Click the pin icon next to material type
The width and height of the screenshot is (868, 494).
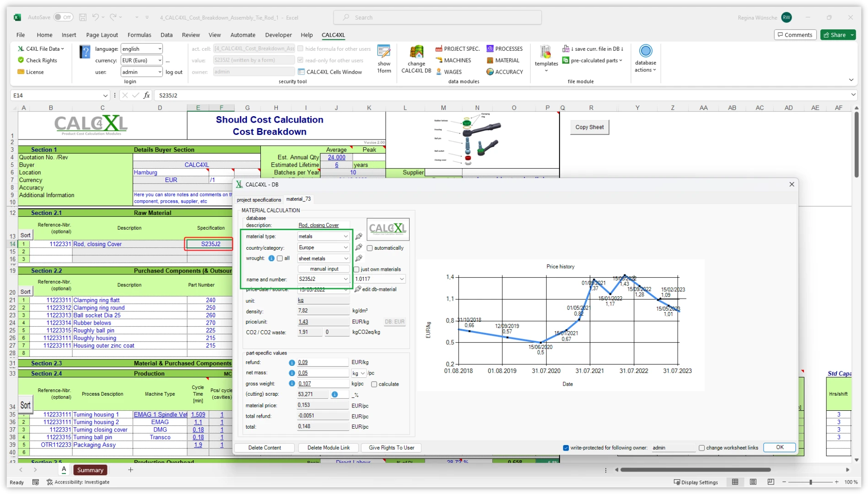(359, 236)
